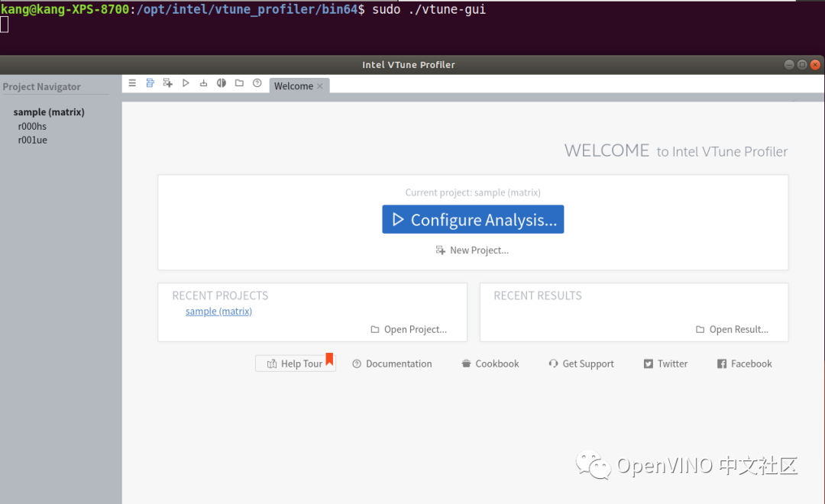Start the Help Tour
Image resolution: width=825 pixels, height=504 pixels.
click(x=295, y=363)
